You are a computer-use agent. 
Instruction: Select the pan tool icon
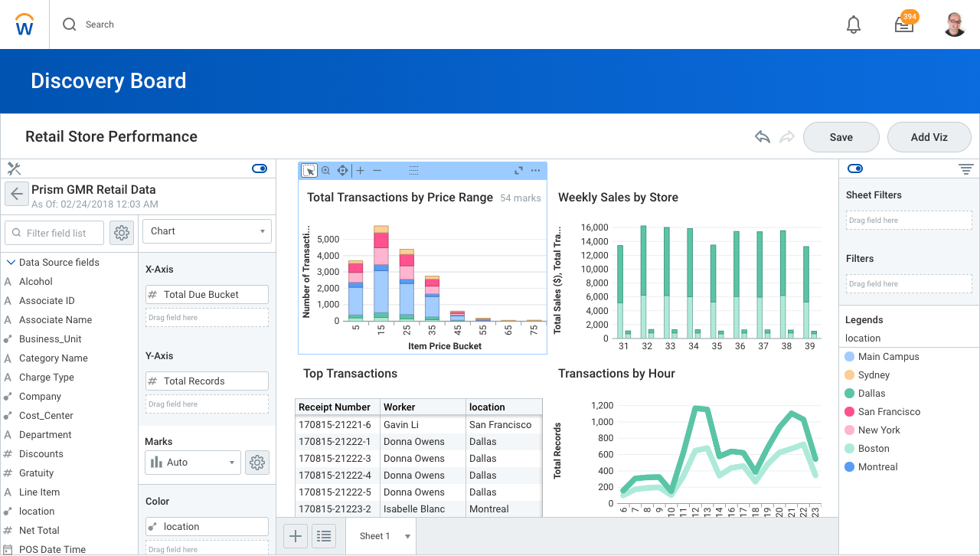(x=343, y=170)
